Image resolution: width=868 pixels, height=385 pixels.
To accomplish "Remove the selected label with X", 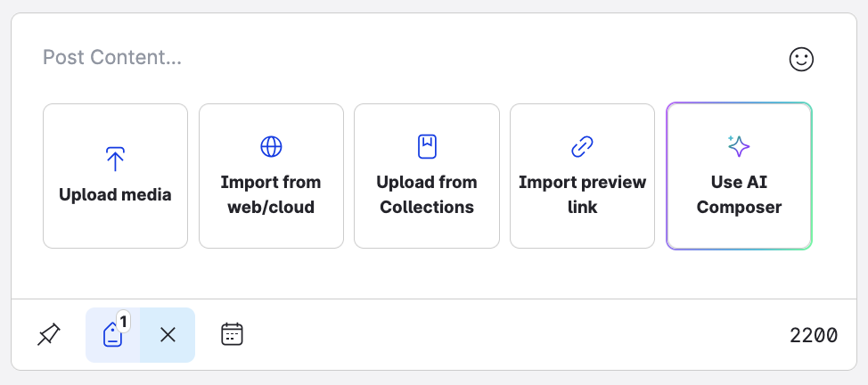I will [x=168, y=335].
